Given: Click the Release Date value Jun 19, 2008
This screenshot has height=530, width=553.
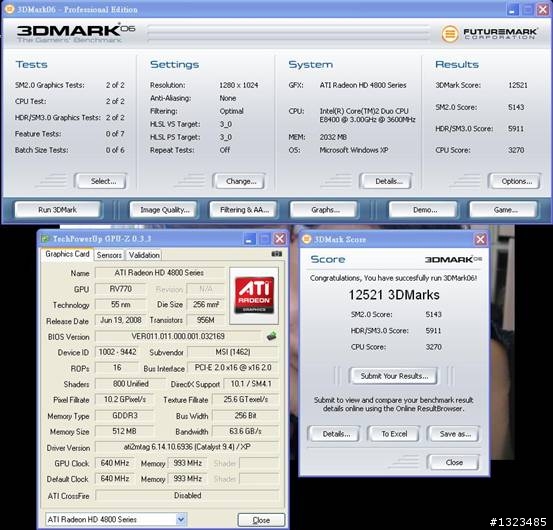Looking at the screenshot, I should pos(120,320).
